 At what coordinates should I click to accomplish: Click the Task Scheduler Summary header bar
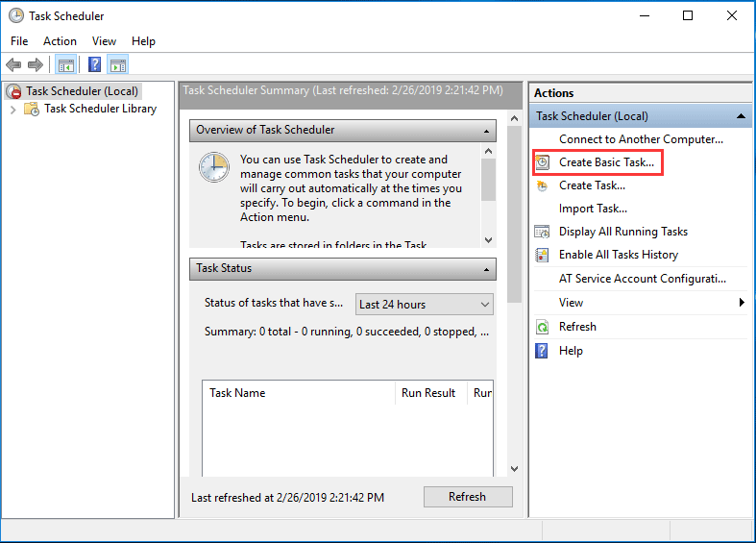click(x=351, y=94)
